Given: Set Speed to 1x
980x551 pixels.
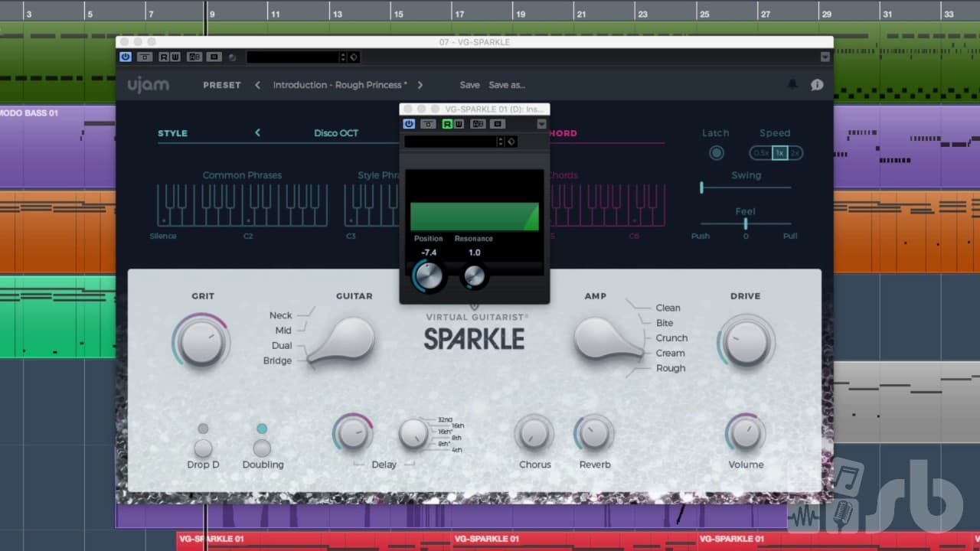Looking at the screenshot, I should 779,153.
